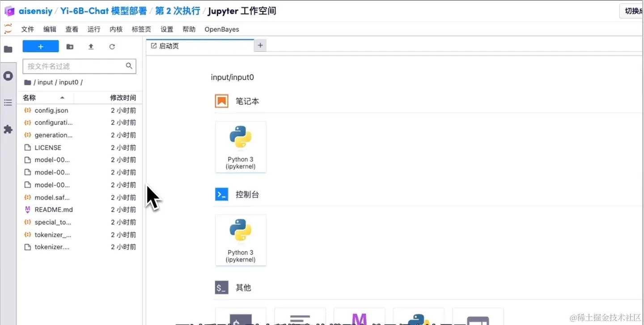Open the table of contents panel
Screen dimensions: 644x325
8,103
